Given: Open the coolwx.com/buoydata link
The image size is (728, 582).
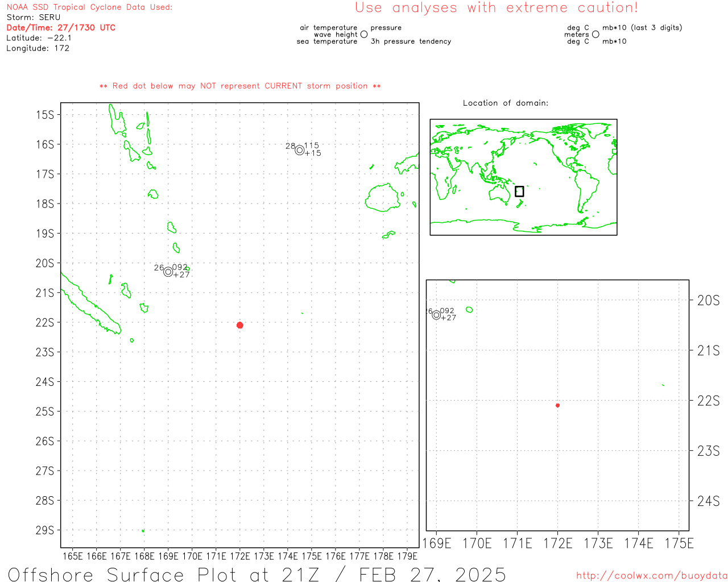Looking at the screenshot, I should click(652, 576).
